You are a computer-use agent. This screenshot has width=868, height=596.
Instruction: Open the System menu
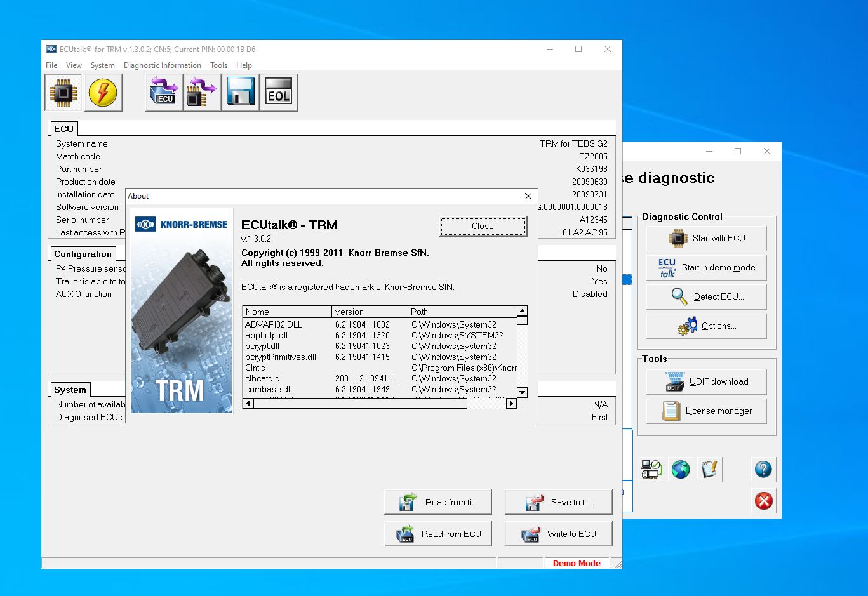pyautogui.click(x=102, y=65)
